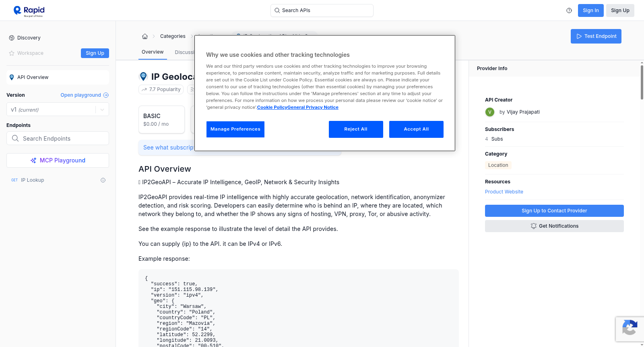Click the Search APIs field
644x347 pixels.
[322, 10]
